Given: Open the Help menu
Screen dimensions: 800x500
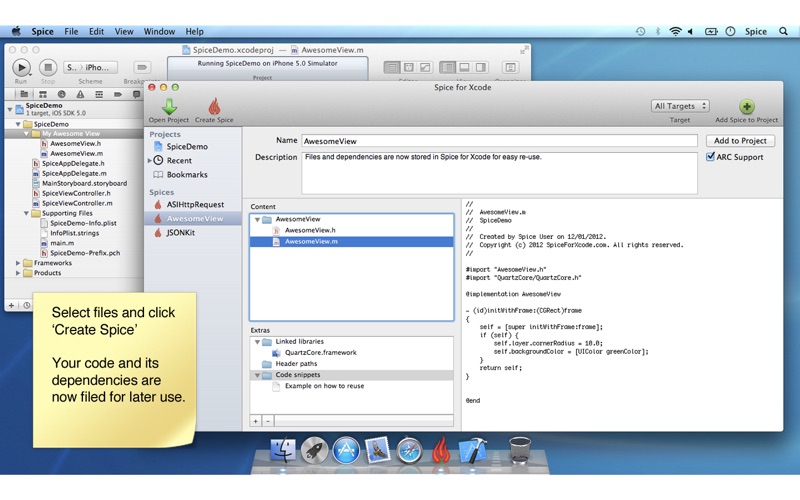Looking at the screenshot, I should 194,31.
